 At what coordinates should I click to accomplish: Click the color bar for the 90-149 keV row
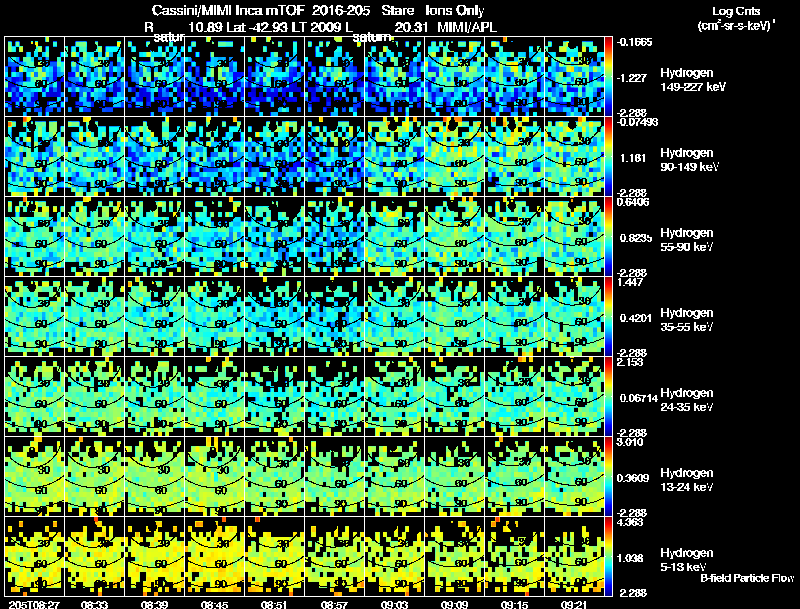pos(608,156)
